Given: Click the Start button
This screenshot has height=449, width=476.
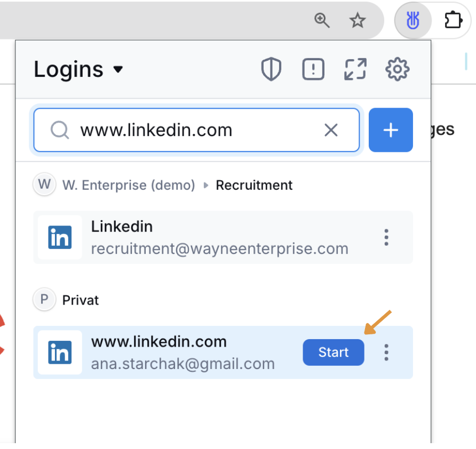Looking at the screenshot, I should pyautogui.click(x=334, y=352).
